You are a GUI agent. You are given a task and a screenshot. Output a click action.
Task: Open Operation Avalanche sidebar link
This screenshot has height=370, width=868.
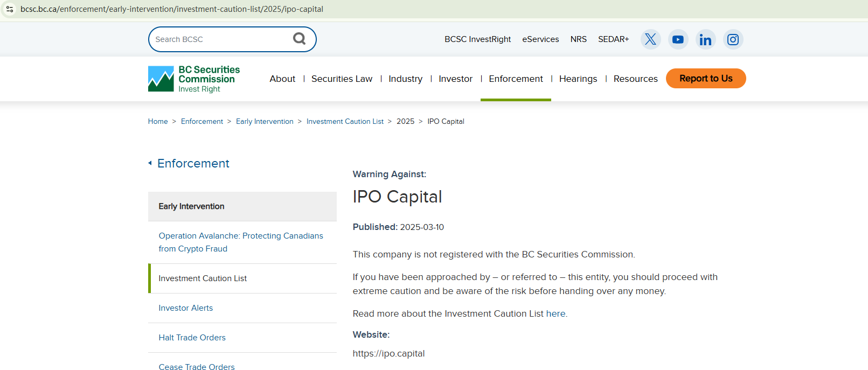click(240, 242)
